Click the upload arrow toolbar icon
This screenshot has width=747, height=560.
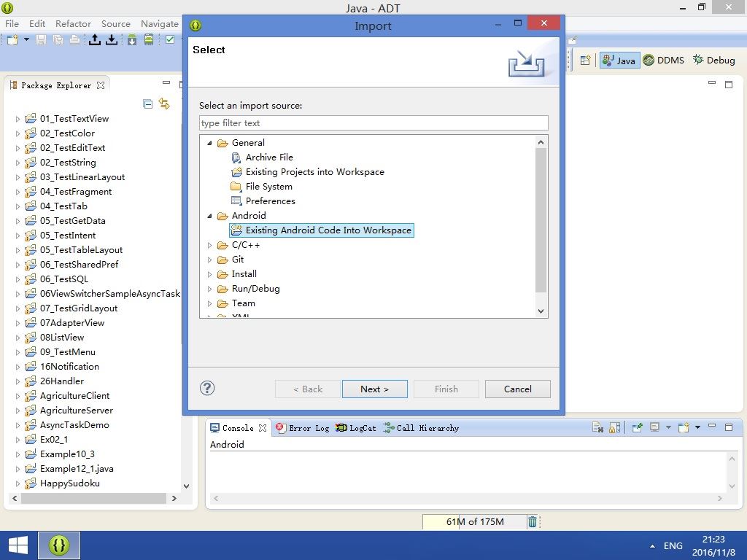pyautogui.click(x=95, y=39)
